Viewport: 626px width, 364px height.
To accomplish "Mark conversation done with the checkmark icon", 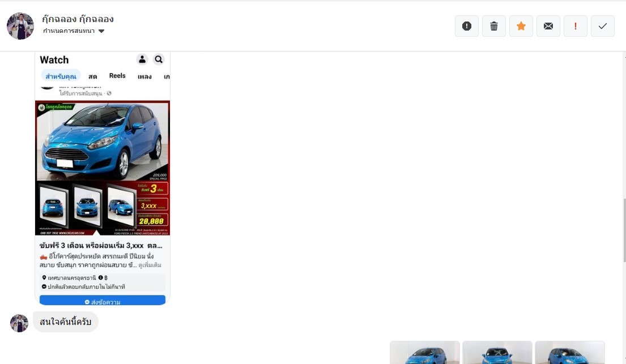I will point(602,27).
